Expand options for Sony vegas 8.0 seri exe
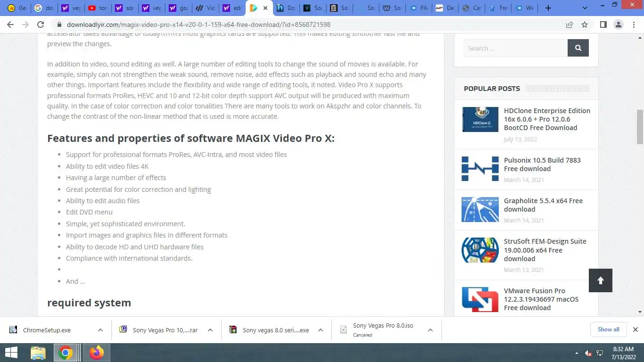644x362 pixels. pyautogui.click(x=321, y=330)
